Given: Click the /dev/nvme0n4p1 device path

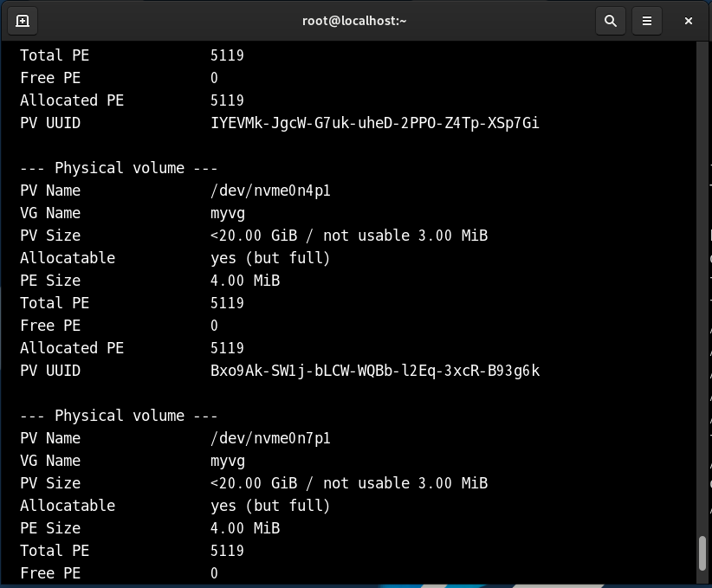Looking at the screenshot, I should [270, 191].
